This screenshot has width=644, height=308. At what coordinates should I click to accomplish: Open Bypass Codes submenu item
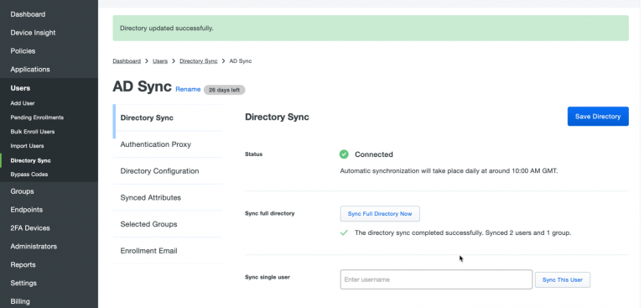coord(29,174)
